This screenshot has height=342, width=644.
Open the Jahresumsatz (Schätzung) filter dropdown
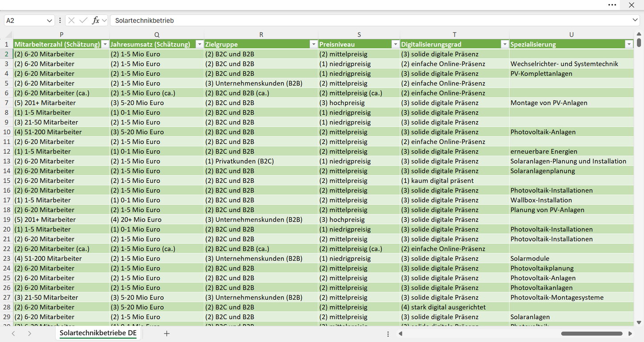[x=199, y=44]
